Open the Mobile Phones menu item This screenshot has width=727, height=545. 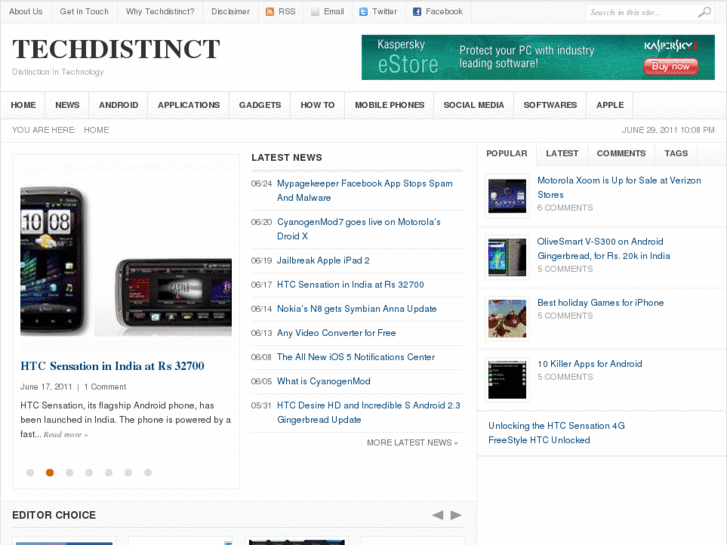(x=389, y=105)
